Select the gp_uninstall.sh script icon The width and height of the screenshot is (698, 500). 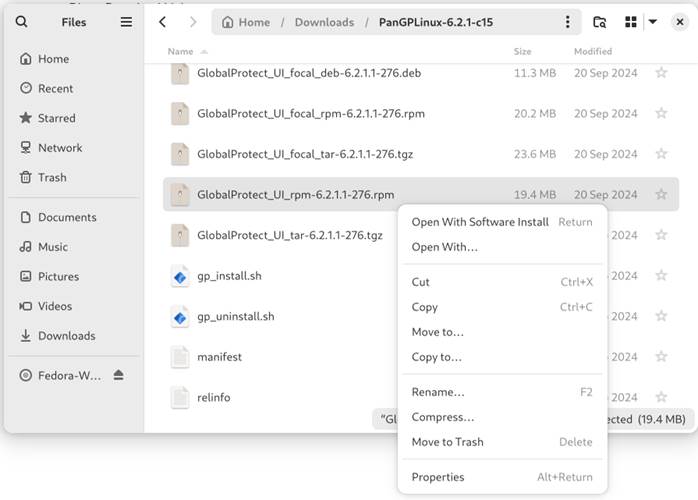[x=180, y=317]
